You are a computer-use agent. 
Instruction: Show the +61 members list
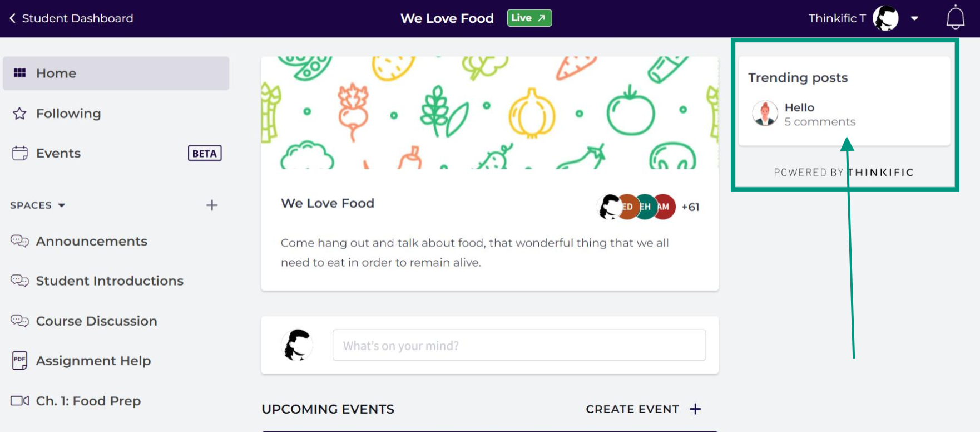690,207
